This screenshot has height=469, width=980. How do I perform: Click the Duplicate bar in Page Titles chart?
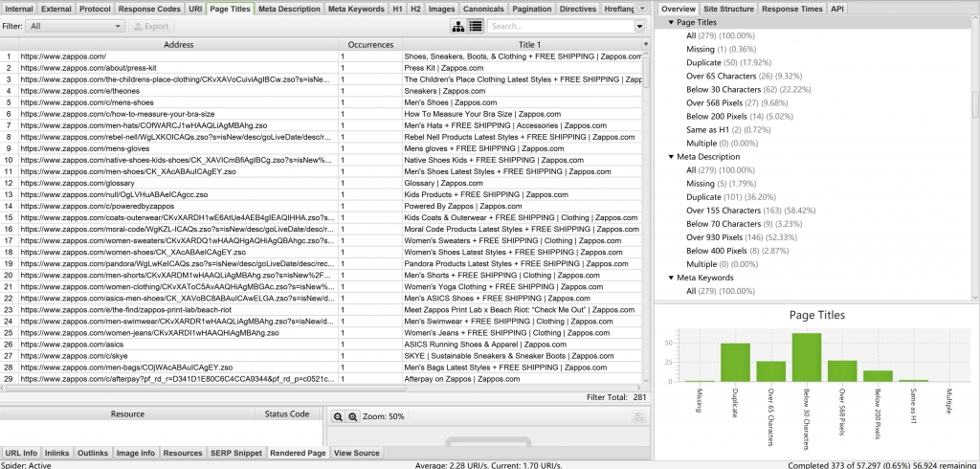(x=735, y=362)
